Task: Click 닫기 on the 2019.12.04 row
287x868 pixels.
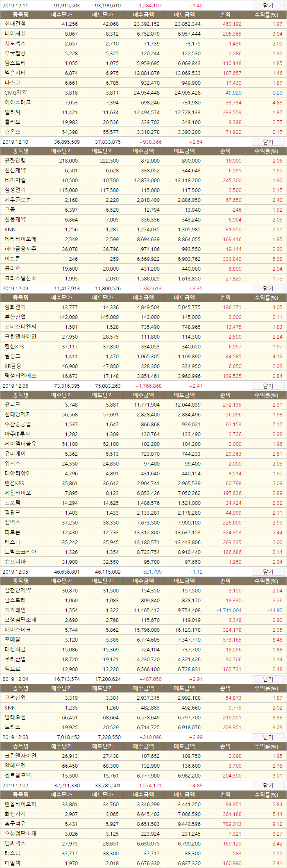Action: point(268,679)
